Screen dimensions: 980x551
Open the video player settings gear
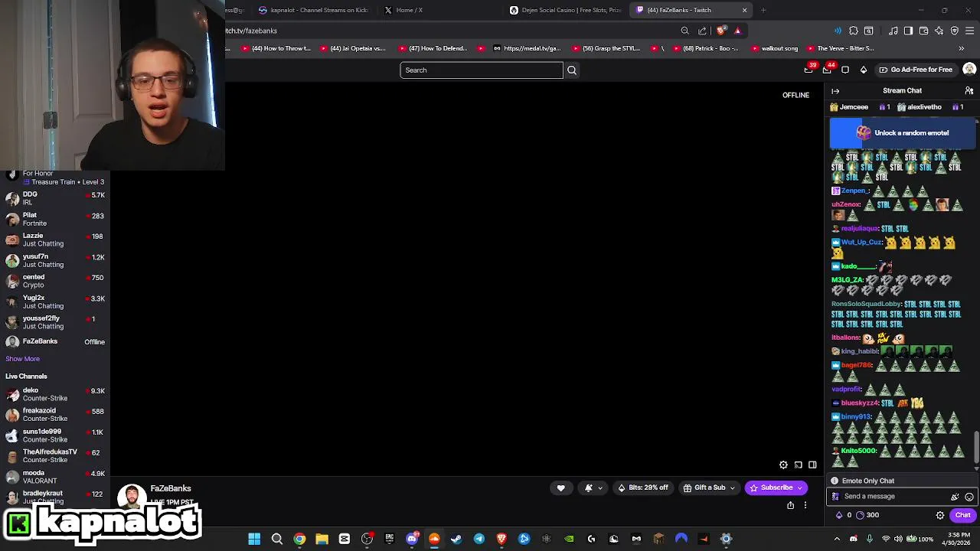tap(783, 465)
